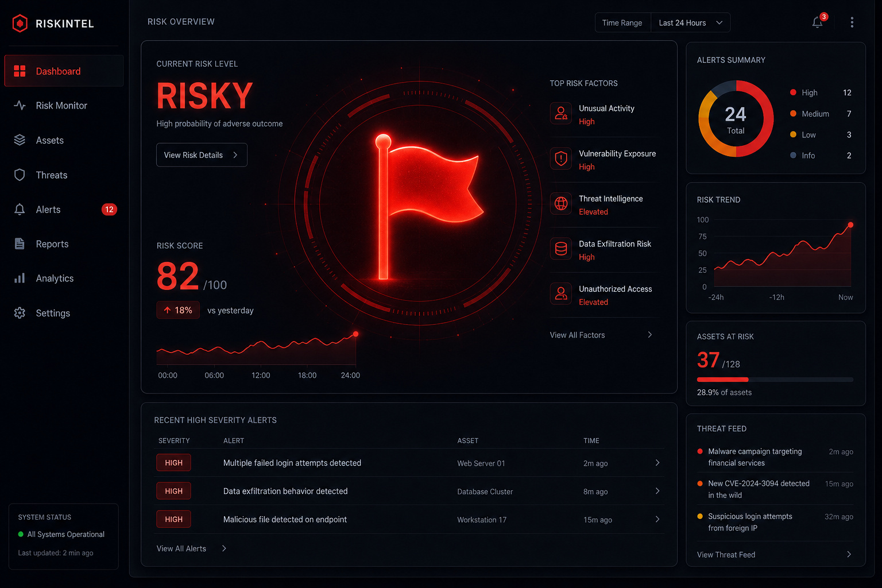
Task: Click the Info severity legend dot
Action: click(x=793, y=155)
